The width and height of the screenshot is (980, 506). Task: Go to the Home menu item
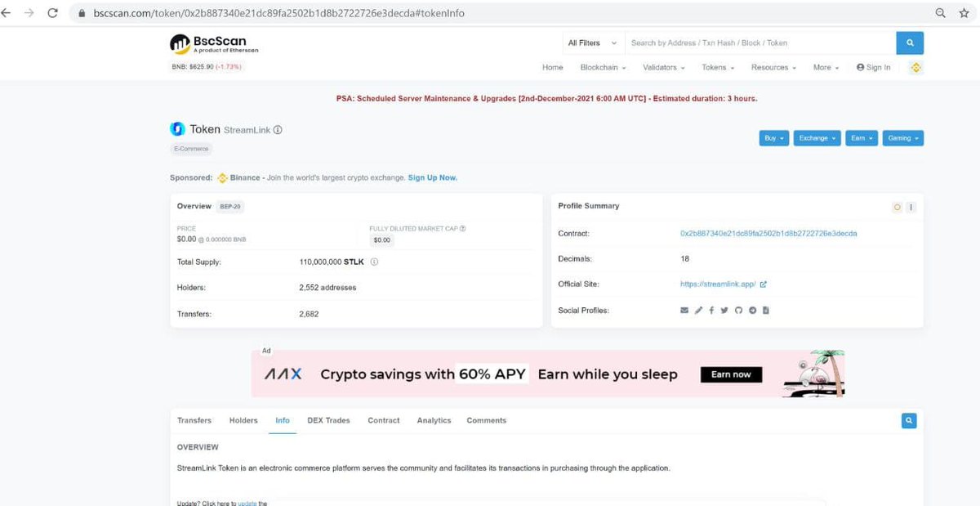coord(553,68)
